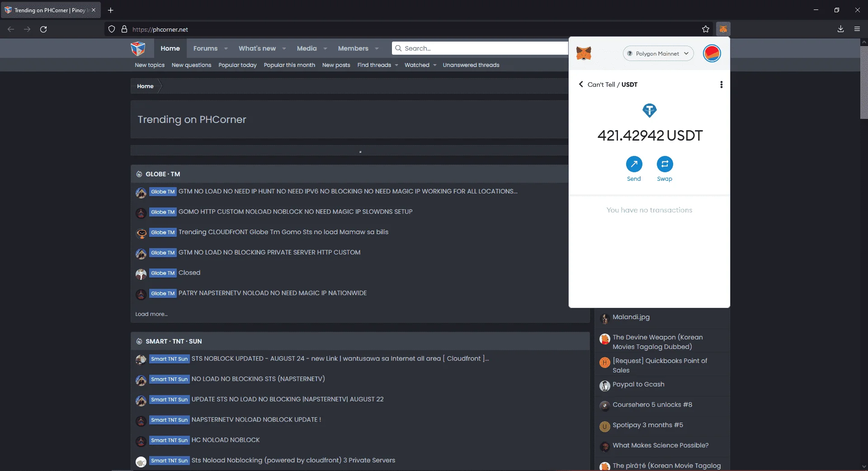Click the browser back arrow
The width and height of the screenshot is (868, 471).
pyautogui.click(x=11, y=29)
